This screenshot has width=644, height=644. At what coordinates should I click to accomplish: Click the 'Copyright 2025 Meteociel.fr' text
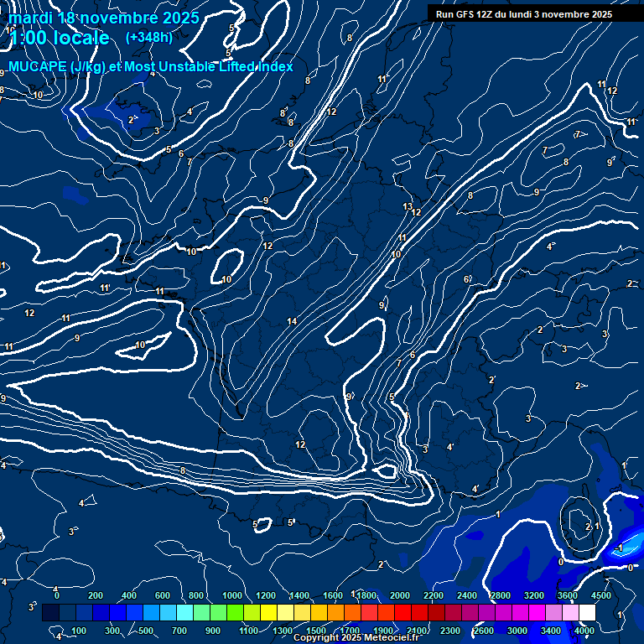pyautogui.click(x=356, y=637)
